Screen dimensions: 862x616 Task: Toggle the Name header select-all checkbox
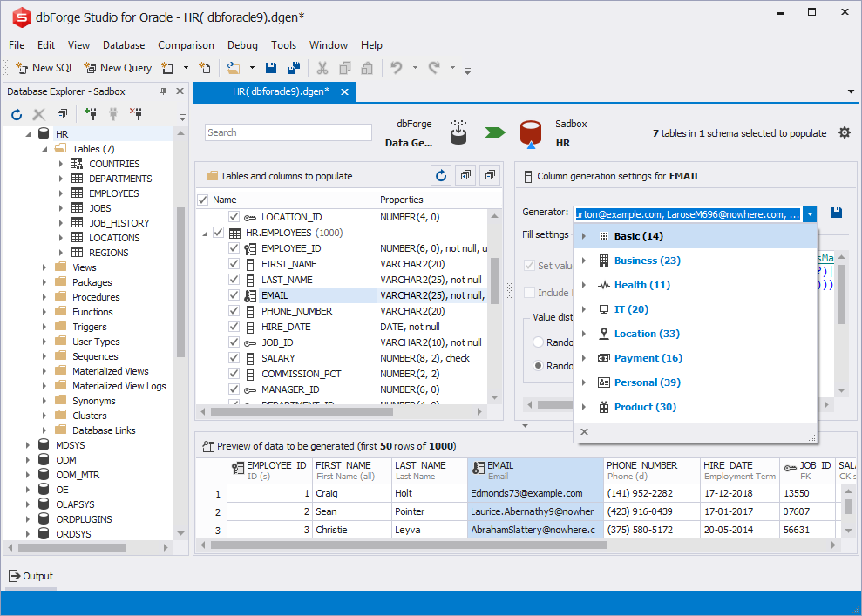click(202, 200)
